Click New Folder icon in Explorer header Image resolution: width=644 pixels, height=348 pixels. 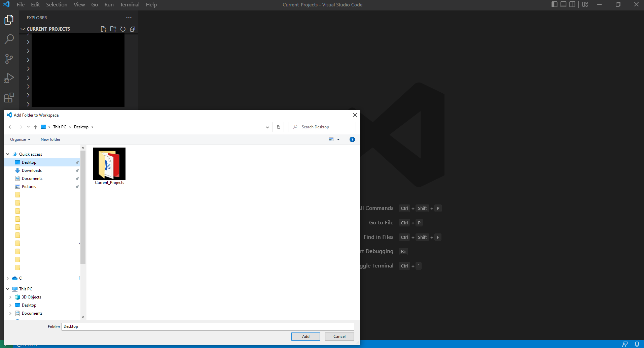click(x=113, y=29)
